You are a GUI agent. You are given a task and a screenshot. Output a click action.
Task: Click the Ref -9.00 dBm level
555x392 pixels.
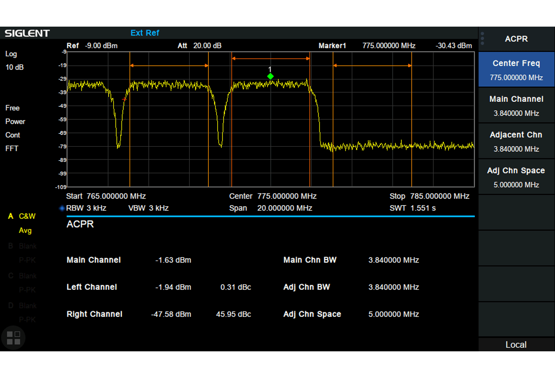[92, 46]
